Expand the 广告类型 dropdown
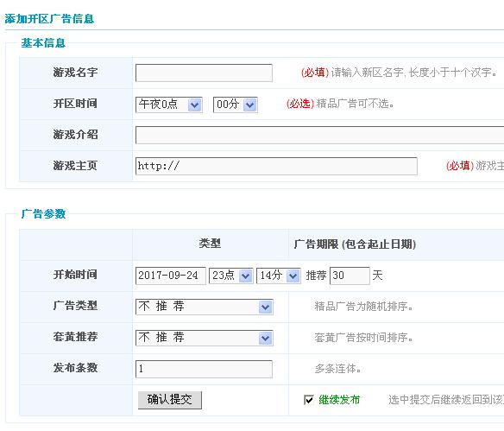Screen dimensions: 504x431 (x=205, y=307)
